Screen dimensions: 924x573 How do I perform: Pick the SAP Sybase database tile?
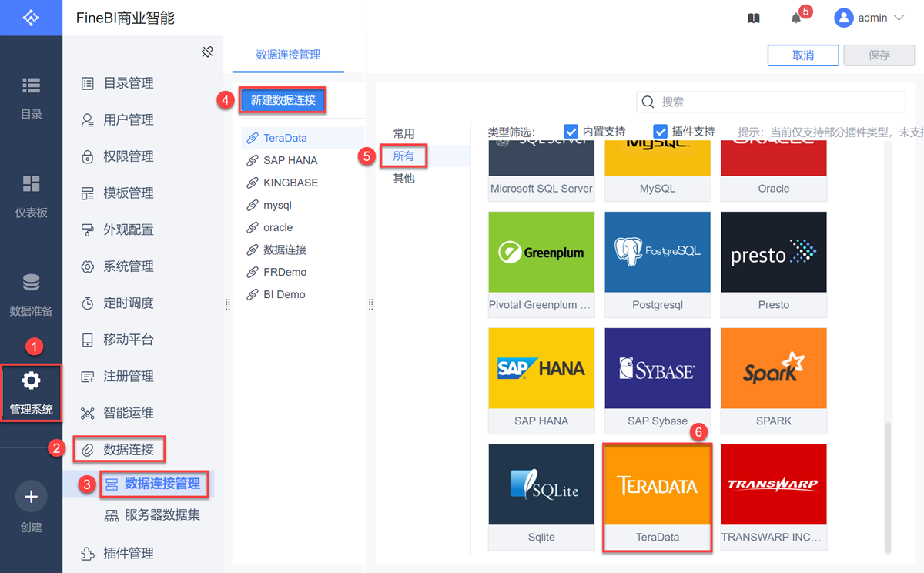[658, 380]
